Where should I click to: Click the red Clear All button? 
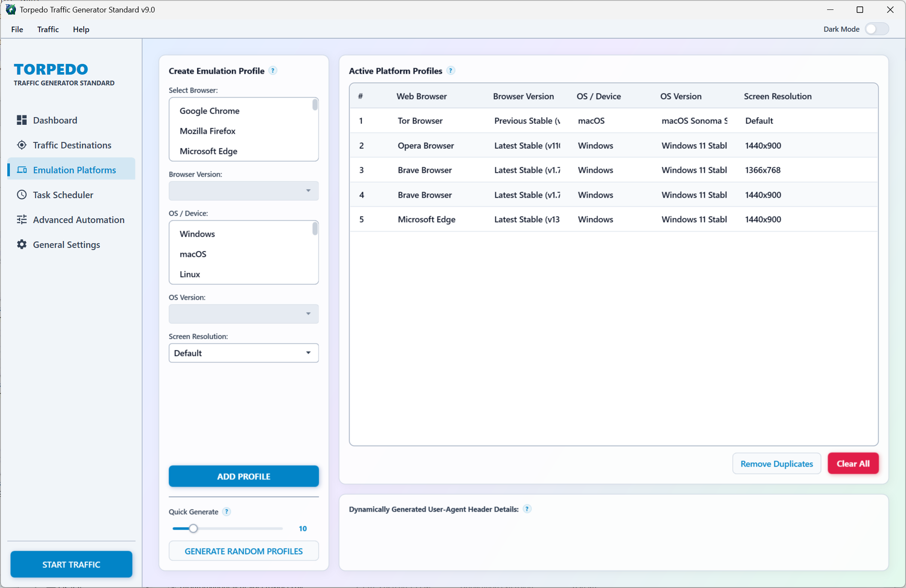pyautogui.click(x=853, y=464)
